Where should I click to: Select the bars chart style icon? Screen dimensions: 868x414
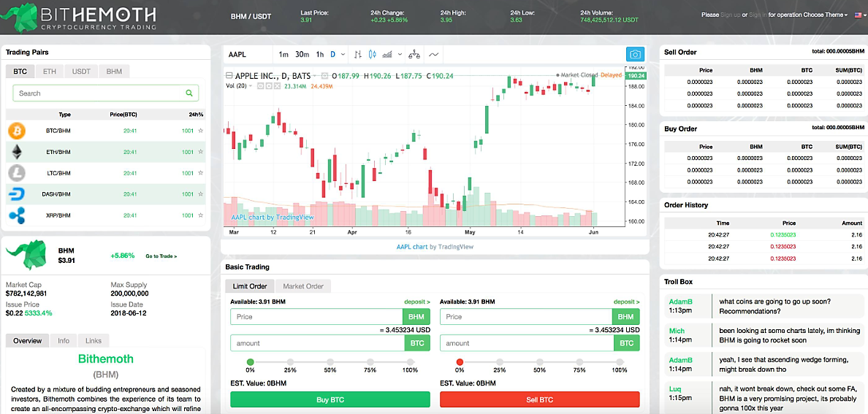[358, 54]
